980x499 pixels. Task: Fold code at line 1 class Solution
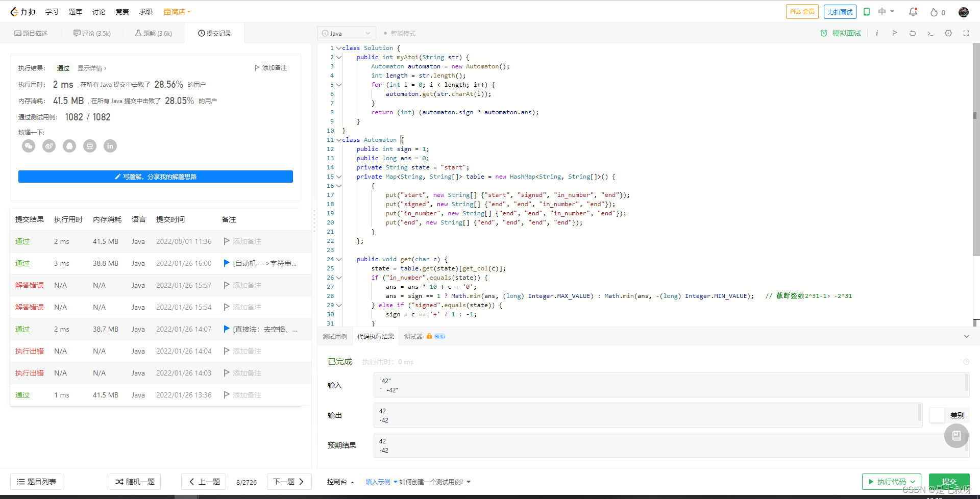point(339,48)
